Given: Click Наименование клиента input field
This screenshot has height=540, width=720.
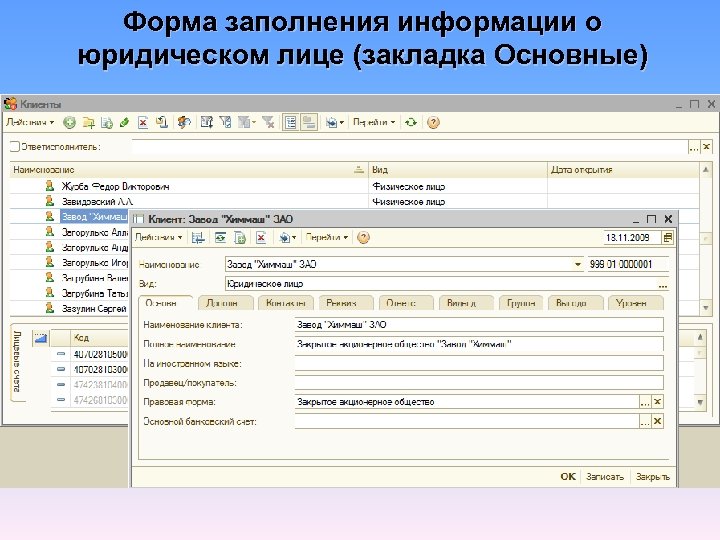Looking at the screenshot, I should click(479, 325).
